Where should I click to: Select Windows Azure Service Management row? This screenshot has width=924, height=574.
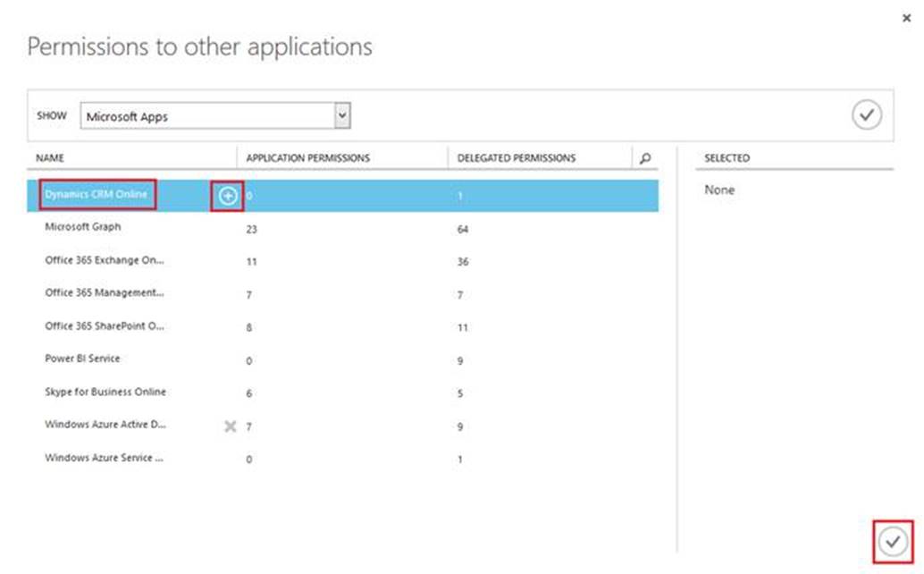click(x=105, y=458)
